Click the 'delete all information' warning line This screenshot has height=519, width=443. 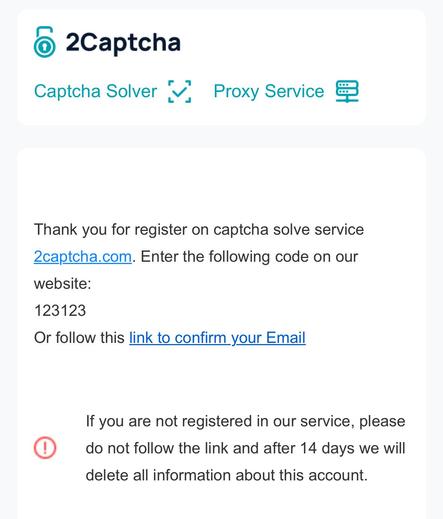click(x=226, y=475)
